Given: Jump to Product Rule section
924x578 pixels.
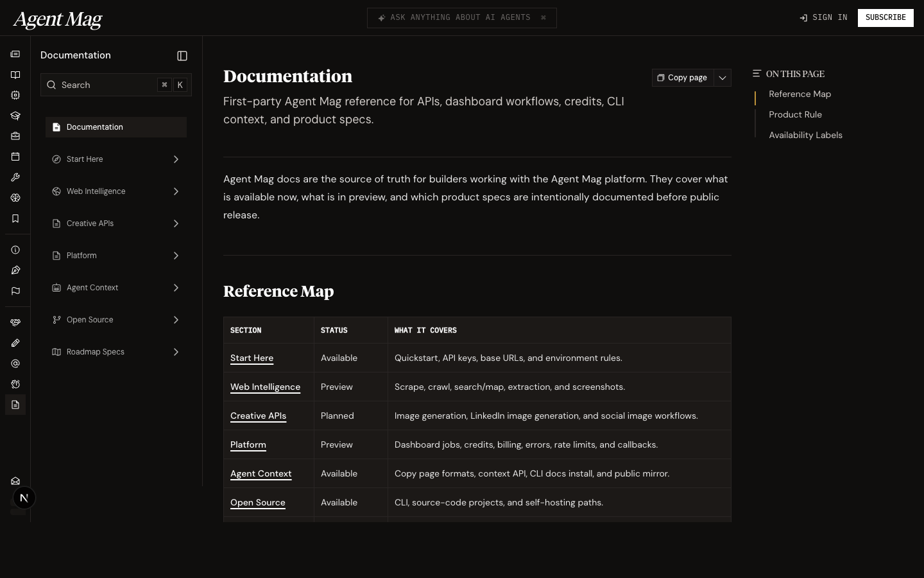Looking at the screenshot, I should [795, 114].
